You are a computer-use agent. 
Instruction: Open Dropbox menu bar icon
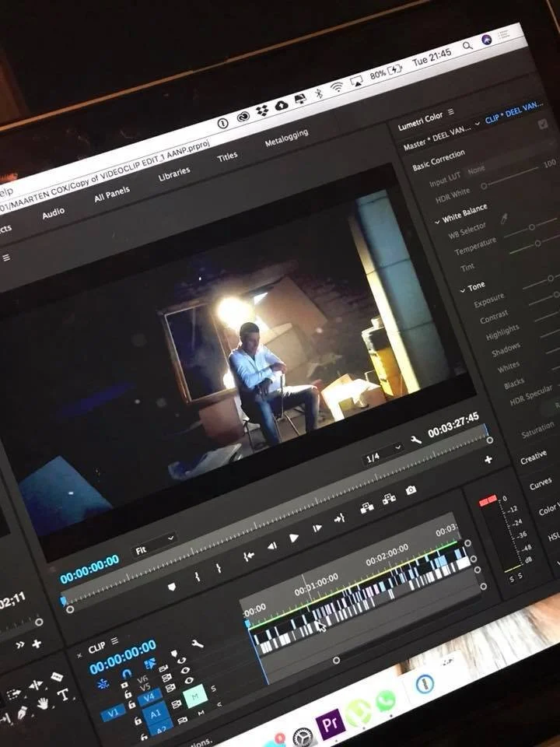pyautogui.click(x=262, y=110)
